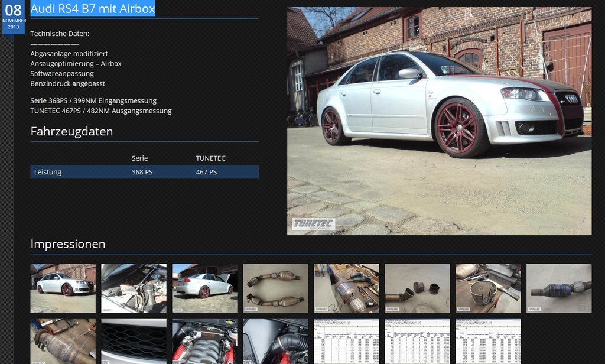Select the Softwareanpassung line
This screenshot has height=364, width=605.
pos(62,74)
